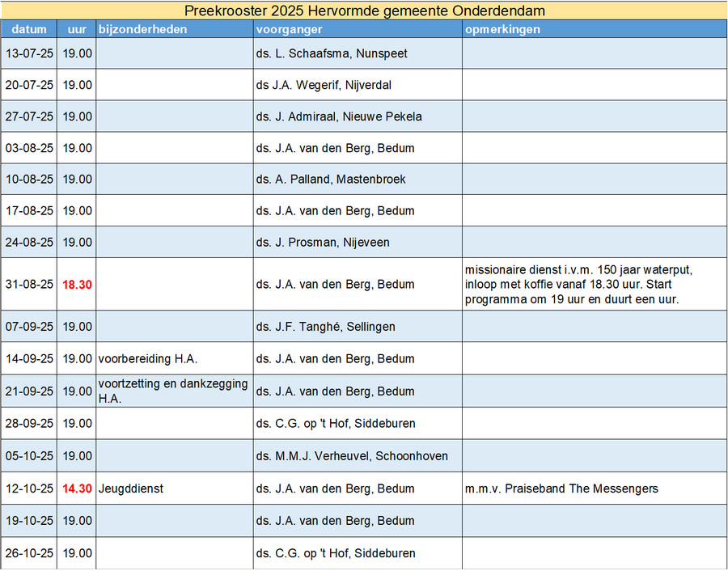Select the 'missionaire dienst i.v.m. 150 jaar waterput' remark

(595, 284)
